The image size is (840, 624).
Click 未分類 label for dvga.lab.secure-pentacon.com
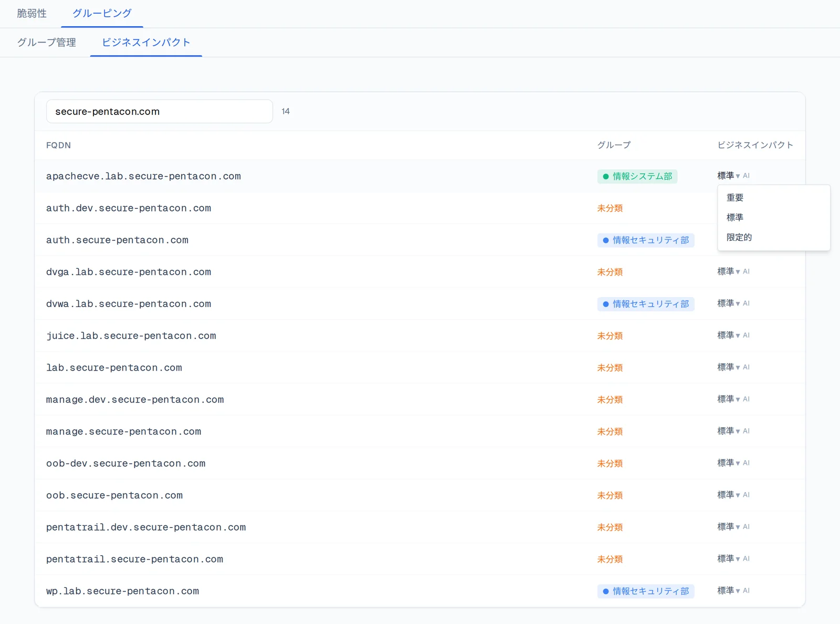click(x=610, y=272)
